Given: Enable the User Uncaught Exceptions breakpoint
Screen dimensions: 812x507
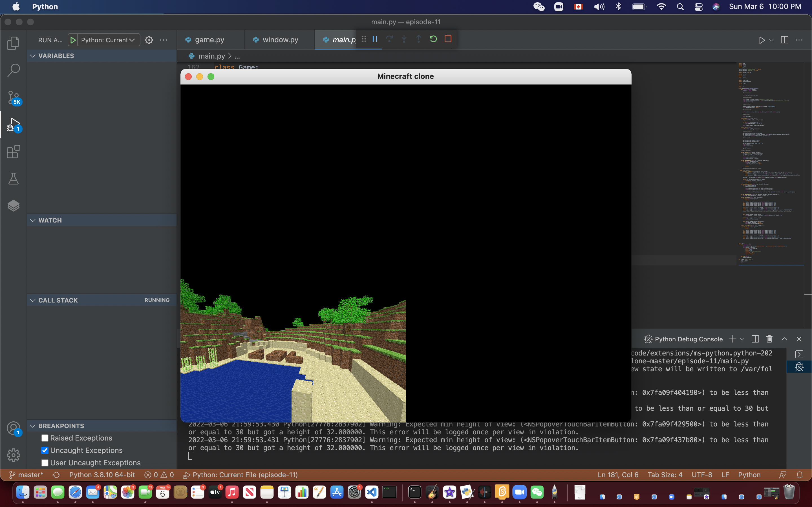Looking at the screenshot, I should click(45, 462).
